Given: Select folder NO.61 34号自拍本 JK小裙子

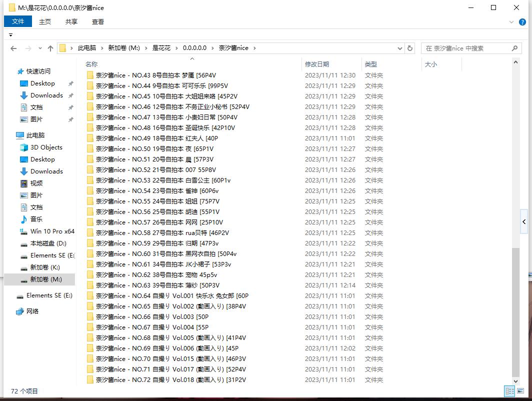Looking at the screenshot, I should (x=163, y=264).
